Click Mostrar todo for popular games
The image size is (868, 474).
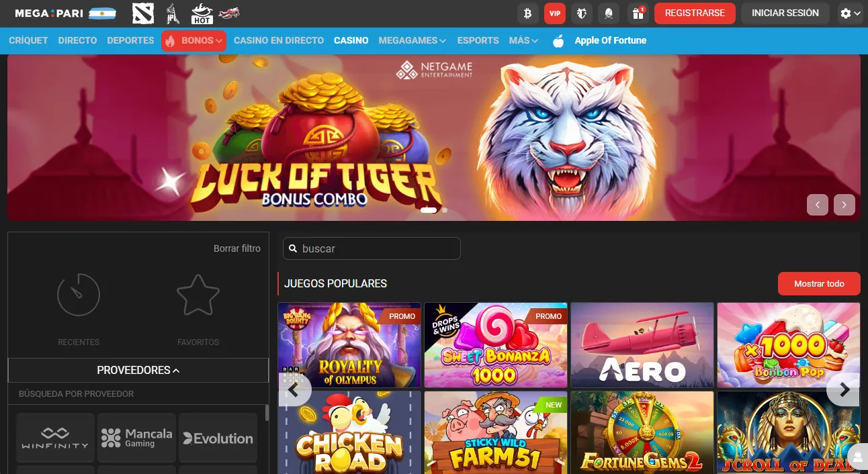[x=819, y=283]
